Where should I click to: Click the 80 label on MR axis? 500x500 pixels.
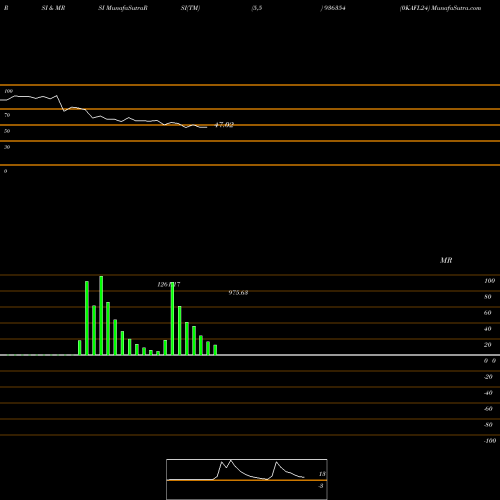point(488,297)
